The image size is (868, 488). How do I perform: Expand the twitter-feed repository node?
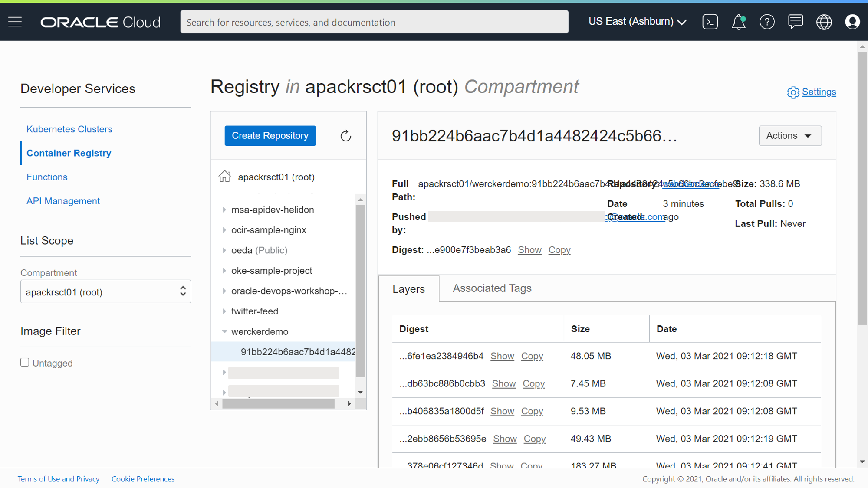coord(224,311)
